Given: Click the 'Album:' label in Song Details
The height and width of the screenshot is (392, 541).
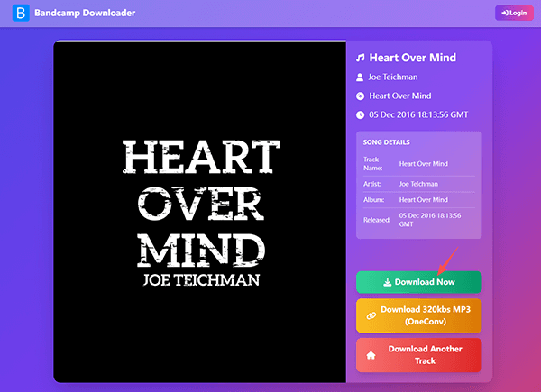Looking at the screenshot, I should [x=373, y=200].
